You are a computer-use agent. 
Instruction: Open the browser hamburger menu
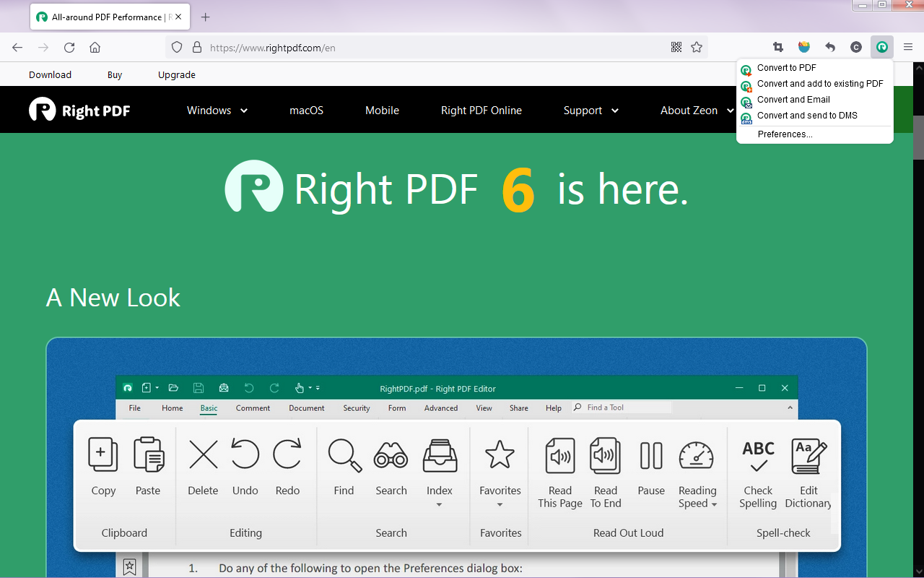click(x=908, y=48)
